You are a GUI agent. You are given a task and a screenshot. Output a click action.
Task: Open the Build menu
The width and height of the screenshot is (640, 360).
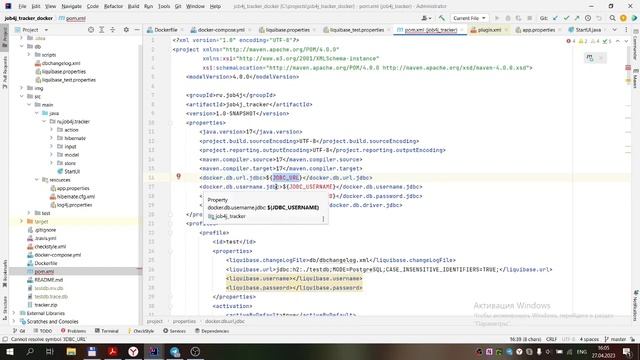coord(133,6)
